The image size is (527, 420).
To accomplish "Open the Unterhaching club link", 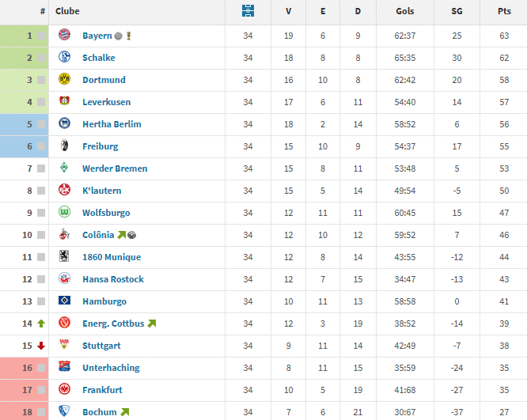I will pyautogui.click(x=111, y=368).
